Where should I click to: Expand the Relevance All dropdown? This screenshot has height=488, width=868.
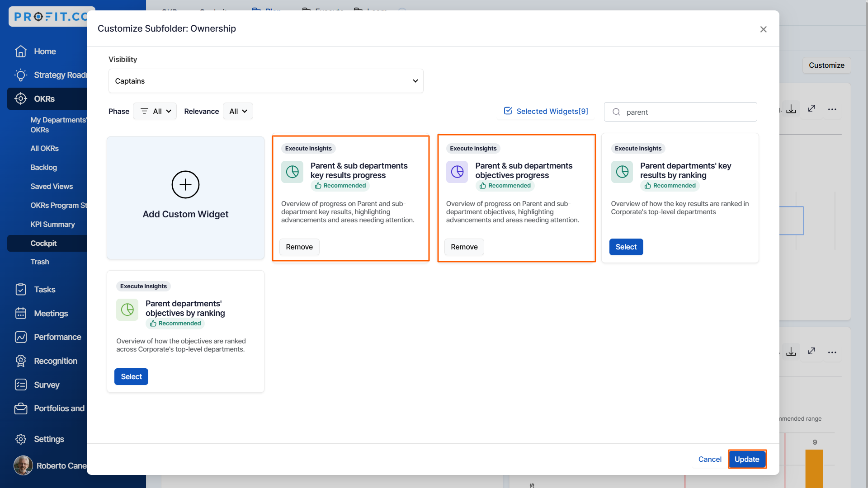pos(238,111)
